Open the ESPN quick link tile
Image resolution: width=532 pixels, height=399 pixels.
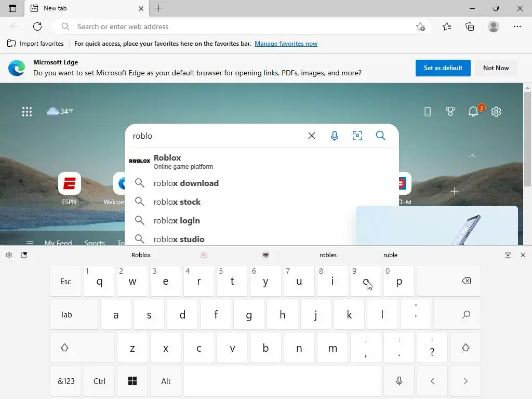point(69,188)
